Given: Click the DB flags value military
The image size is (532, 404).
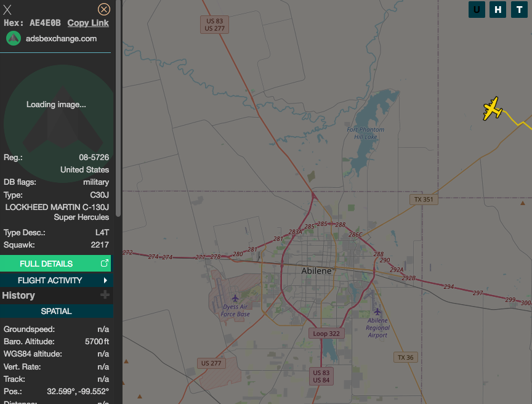Looking at the screenshot, I should 96,182.
